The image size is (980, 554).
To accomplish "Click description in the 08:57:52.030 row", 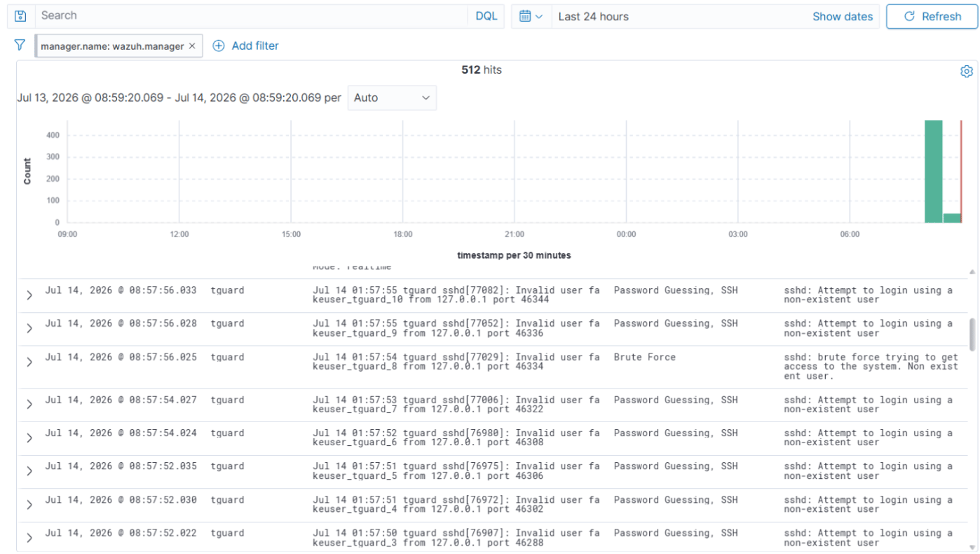I will (868, 504).
